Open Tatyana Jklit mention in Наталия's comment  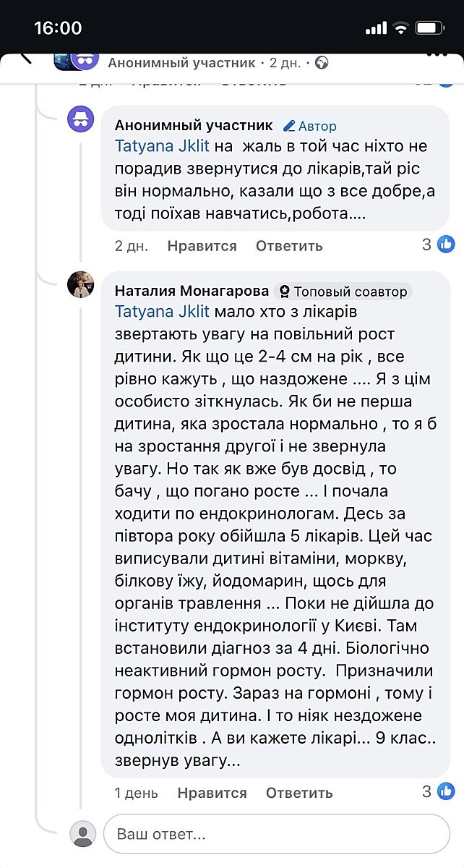coord(162,312)
